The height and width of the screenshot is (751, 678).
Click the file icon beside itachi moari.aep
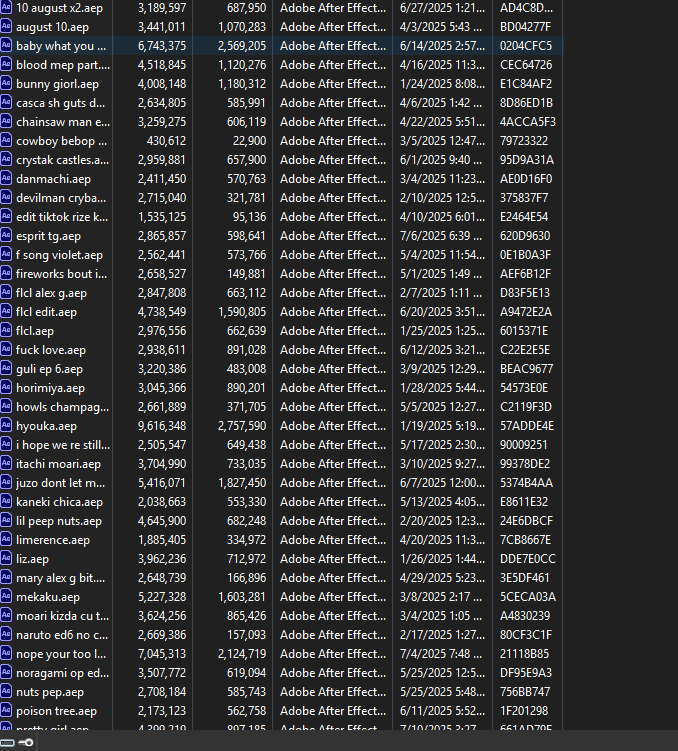6,463
